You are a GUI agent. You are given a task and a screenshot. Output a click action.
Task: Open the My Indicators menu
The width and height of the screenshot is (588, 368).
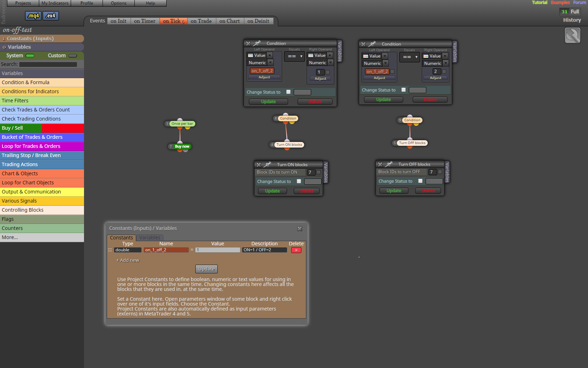point(55,3)
